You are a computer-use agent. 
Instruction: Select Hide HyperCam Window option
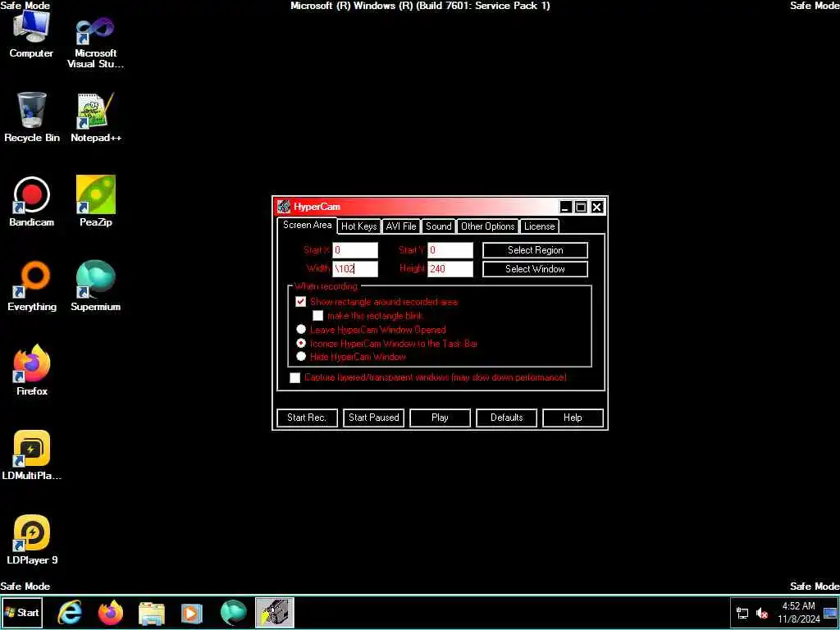(301, 356)
